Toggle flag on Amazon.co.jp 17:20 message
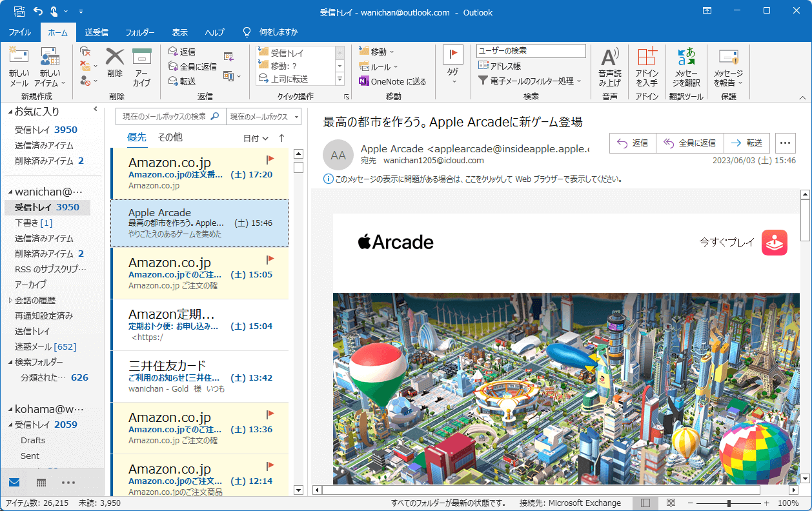Image resolution: width=812 pixels, height=511 pixels. (x=270, y=159)
